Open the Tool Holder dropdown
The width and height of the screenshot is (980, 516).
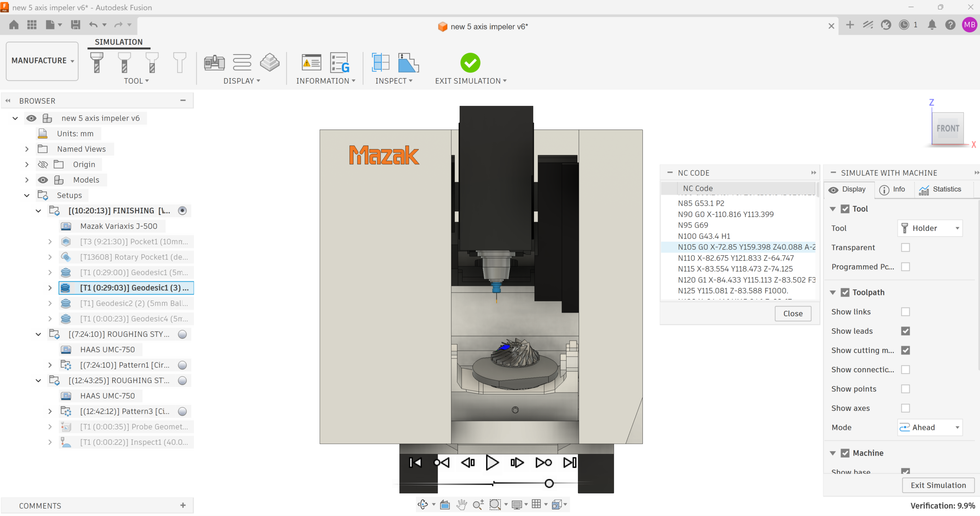coord(930,228)
